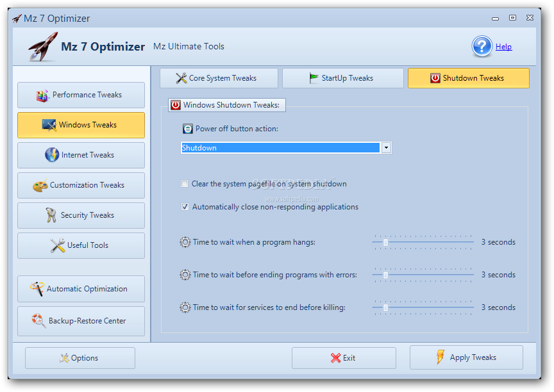554x392 pixels.
Task: Minimize the Mz 7 Optimizer window
Action: click(x=496, y=18)
